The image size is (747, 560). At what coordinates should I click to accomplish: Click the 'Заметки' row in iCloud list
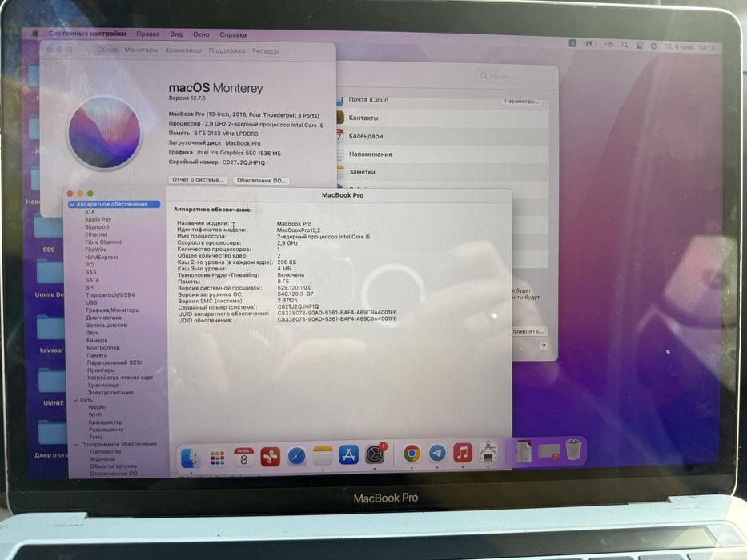pyautogui.click(x=442, y=172)
